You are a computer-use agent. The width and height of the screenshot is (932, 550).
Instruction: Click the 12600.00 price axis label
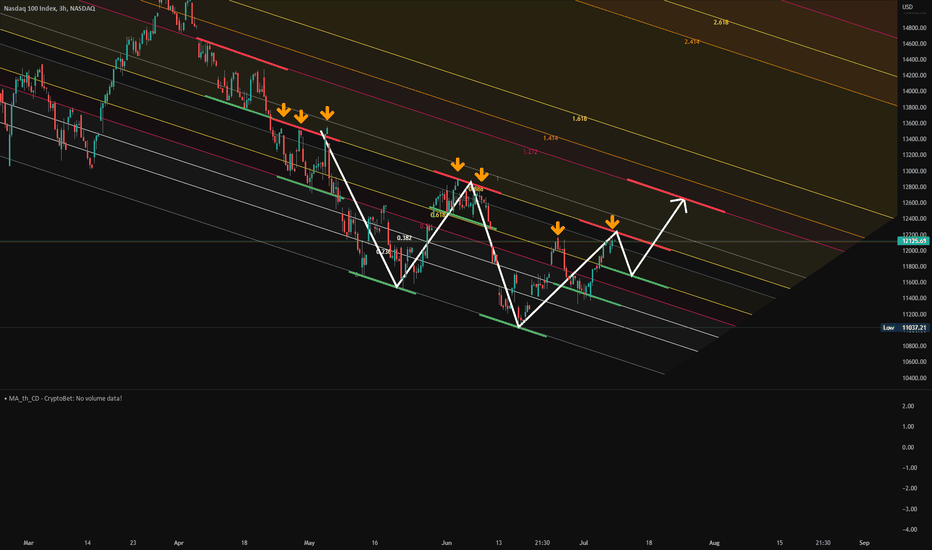pos(914,203)
